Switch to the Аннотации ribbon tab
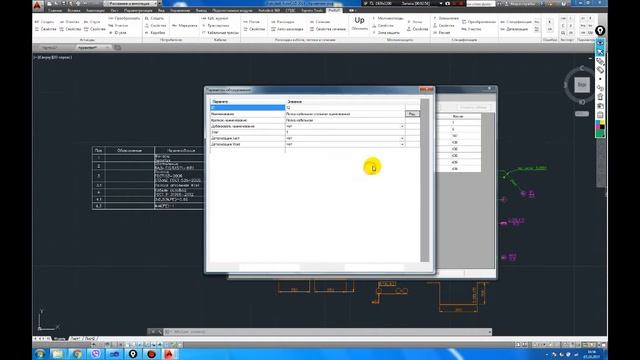The height and width of the screenshot is (360, 640). 96,11
